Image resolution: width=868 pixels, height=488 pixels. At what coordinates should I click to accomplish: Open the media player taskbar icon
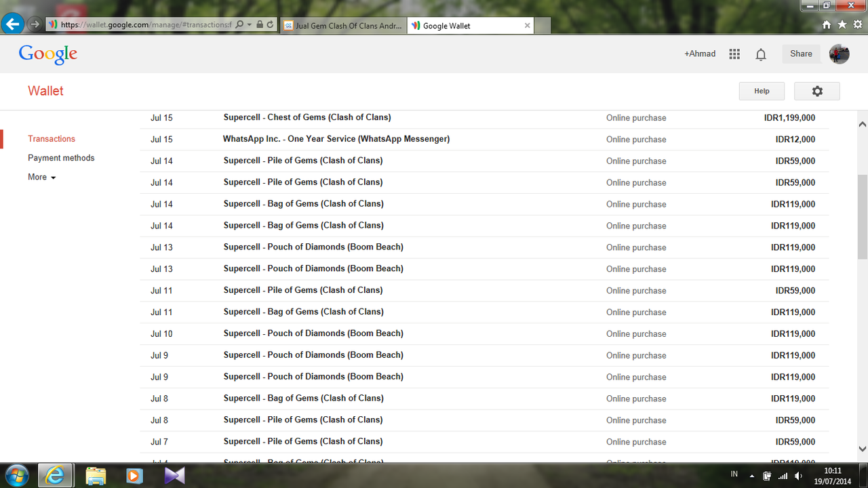click(x=134, y=475)
